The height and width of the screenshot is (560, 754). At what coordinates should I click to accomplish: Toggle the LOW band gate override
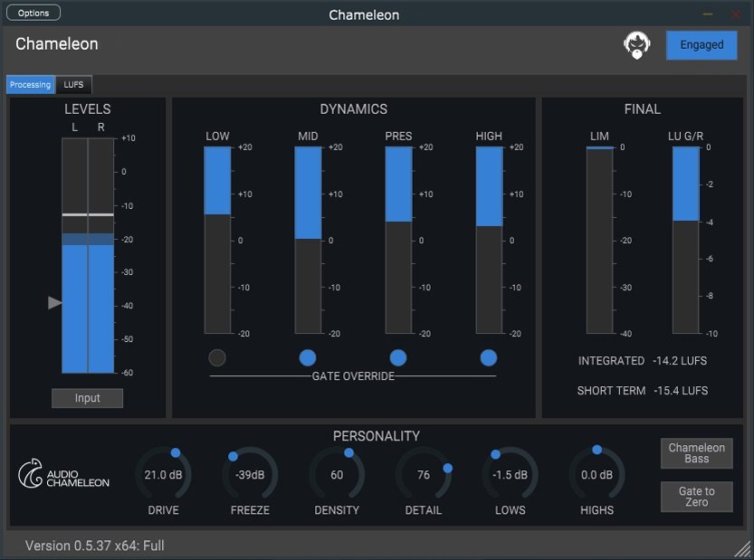(x=217, y=357)
